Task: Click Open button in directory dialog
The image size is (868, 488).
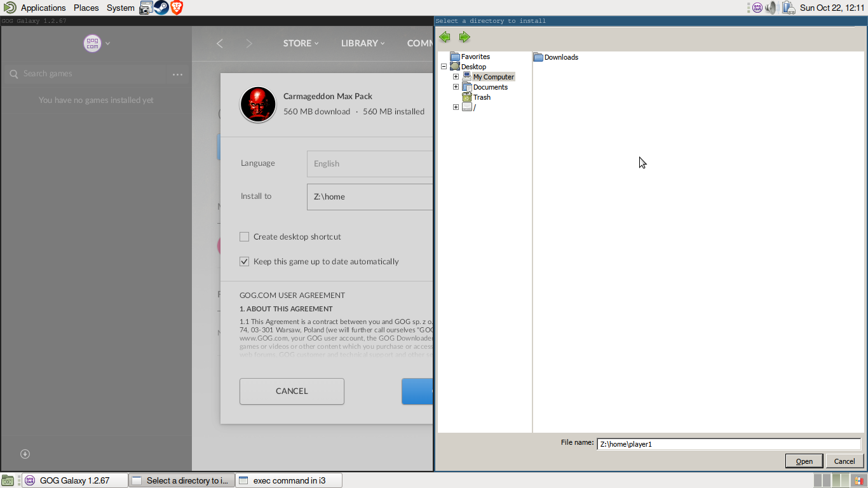Action: point(804,461)
